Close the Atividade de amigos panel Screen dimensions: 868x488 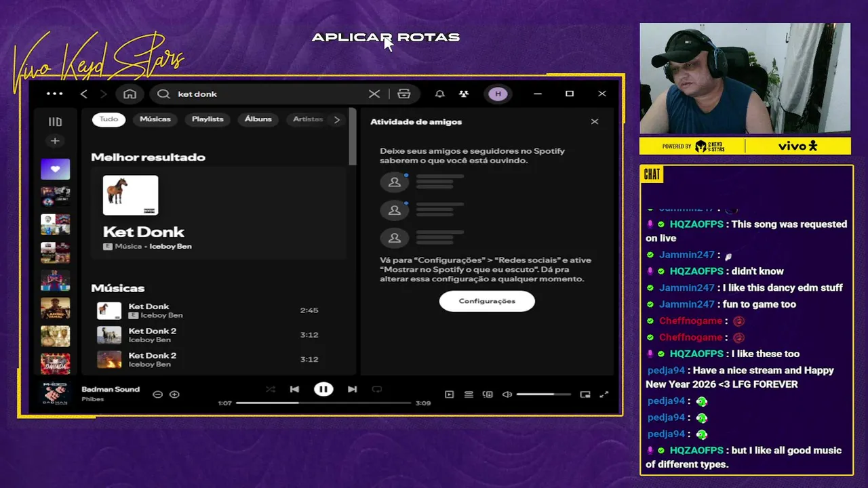tap(595, 121)
